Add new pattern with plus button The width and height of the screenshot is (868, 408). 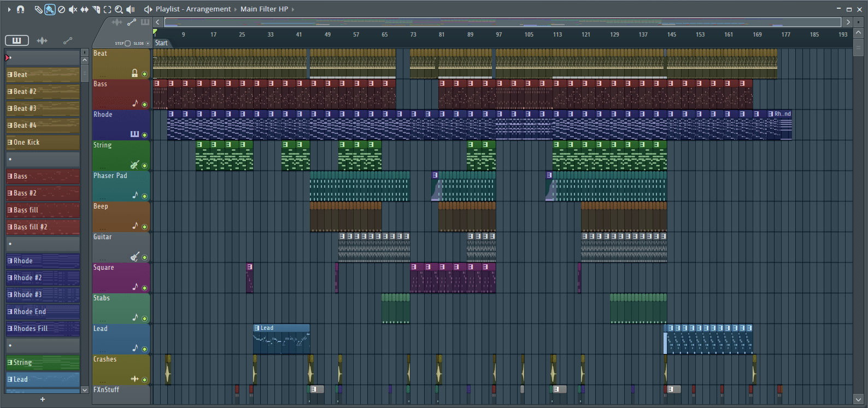(x=43, y=399)
